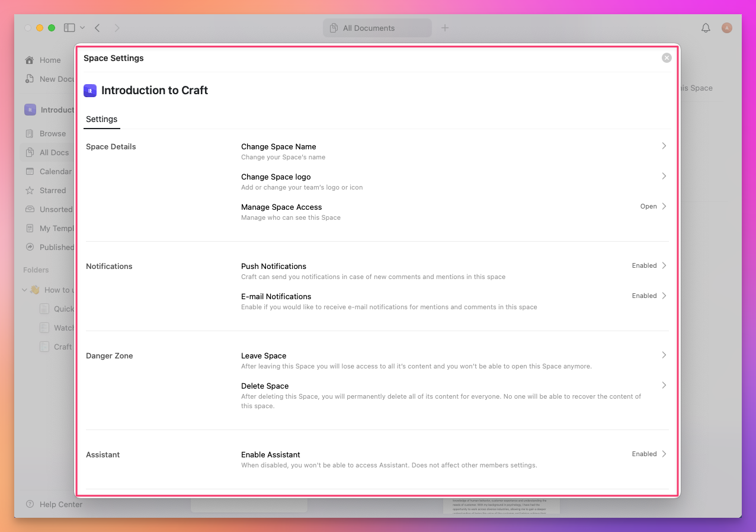756x532 pixels.
Task: Expand the Enable Assistant chevron
Action: [664, 454]
